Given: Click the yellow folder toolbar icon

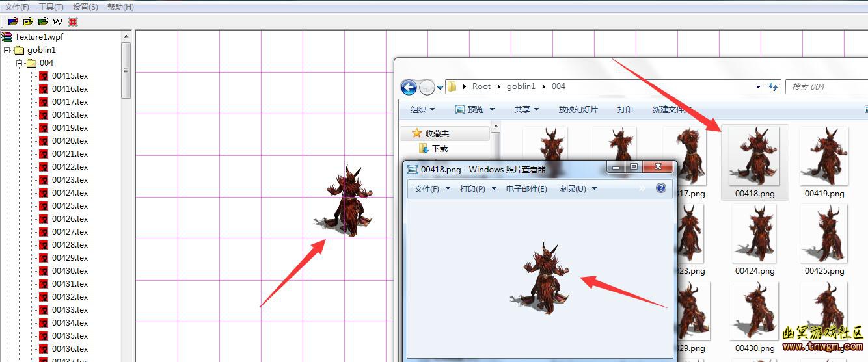Looking at the screenshot, I should tap(28, 21).
